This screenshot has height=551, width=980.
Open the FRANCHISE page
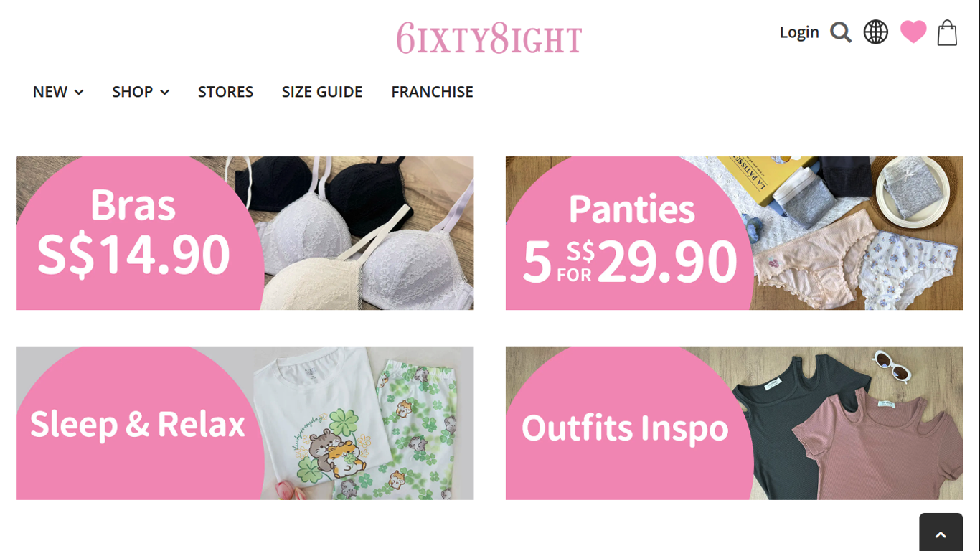point(432,92)
